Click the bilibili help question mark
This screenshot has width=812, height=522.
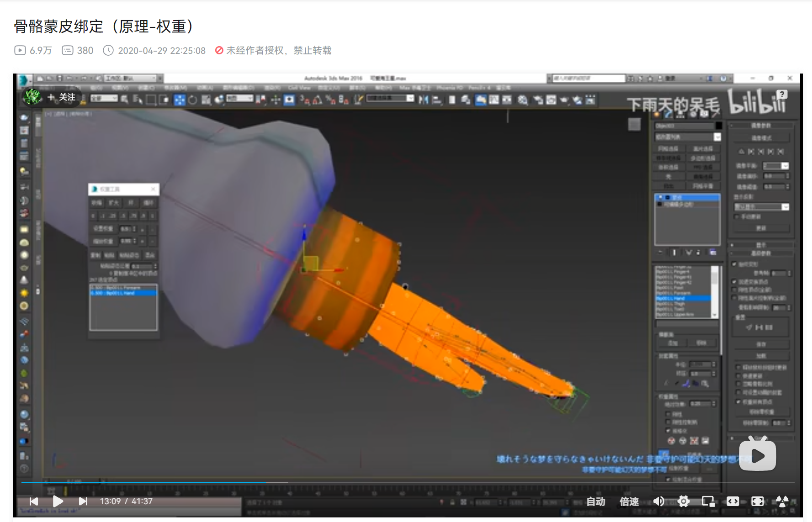click(x=782, y=94)
